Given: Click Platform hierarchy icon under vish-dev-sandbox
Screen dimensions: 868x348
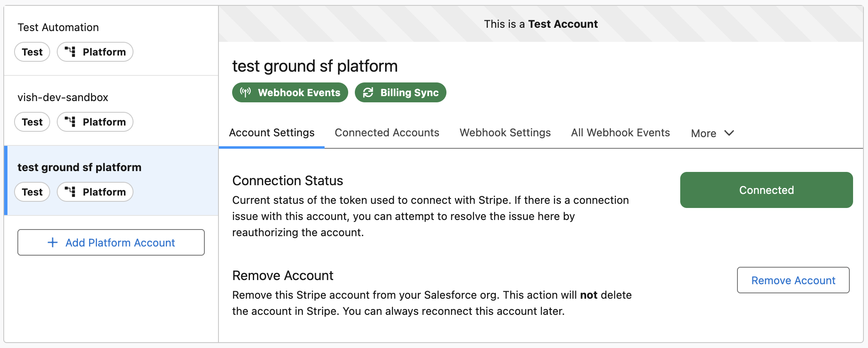Looking at the screenshot, I should (70, 122).
